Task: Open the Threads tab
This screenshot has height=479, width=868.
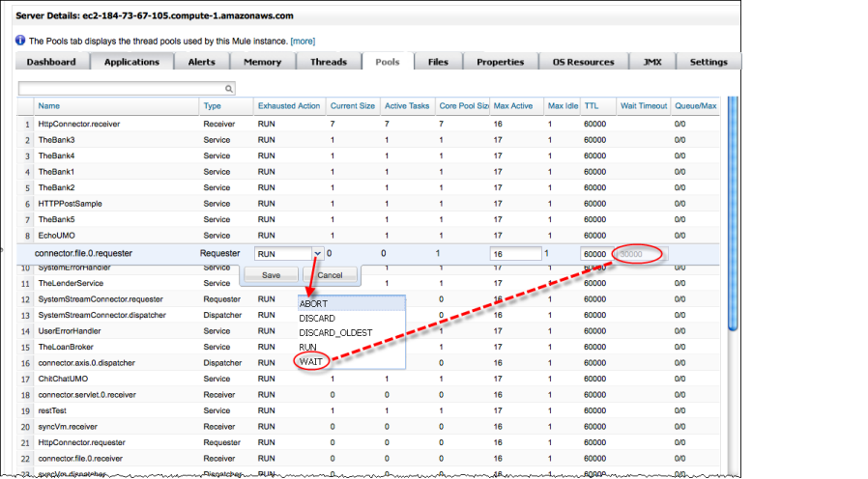Action: tap(329, 62)
